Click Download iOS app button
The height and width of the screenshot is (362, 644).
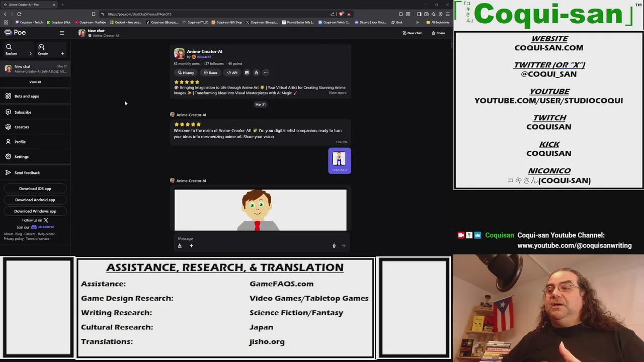pos(35,189)
